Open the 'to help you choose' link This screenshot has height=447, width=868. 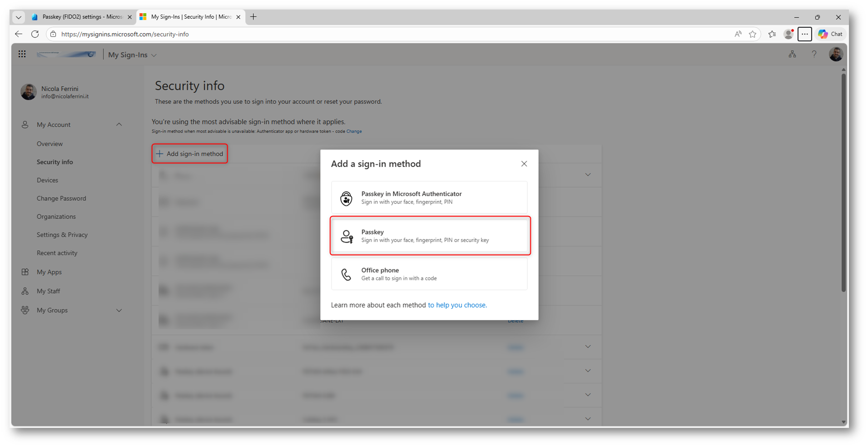coord(457,305)
